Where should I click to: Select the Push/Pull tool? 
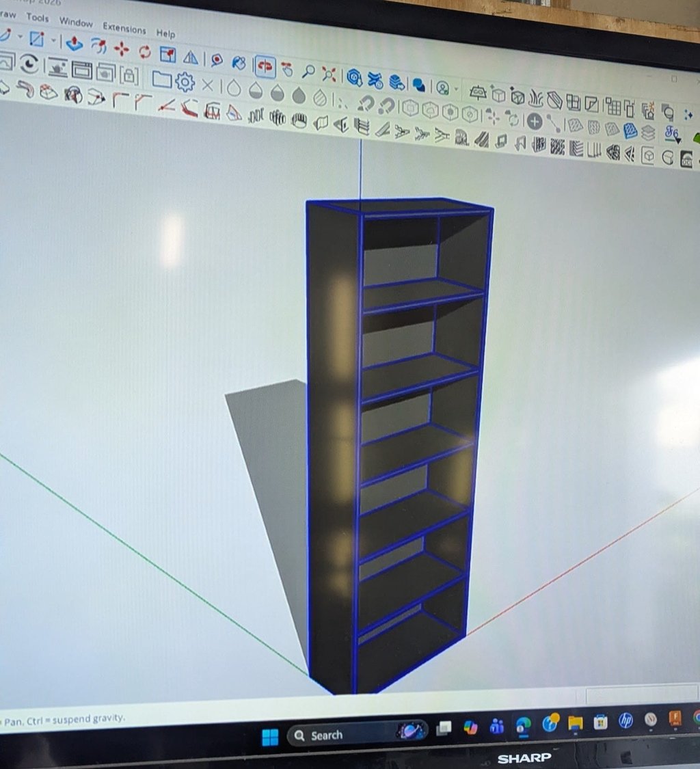74,44
